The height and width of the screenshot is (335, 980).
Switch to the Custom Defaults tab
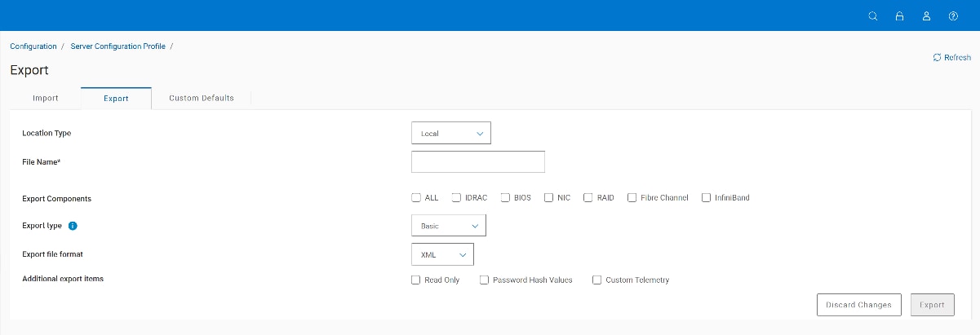coord(202,98)
